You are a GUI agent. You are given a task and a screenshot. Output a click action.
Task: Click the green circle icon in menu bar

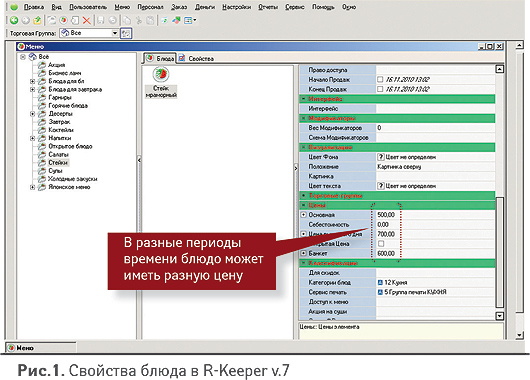pyautogui.click(x=14, y=7)
